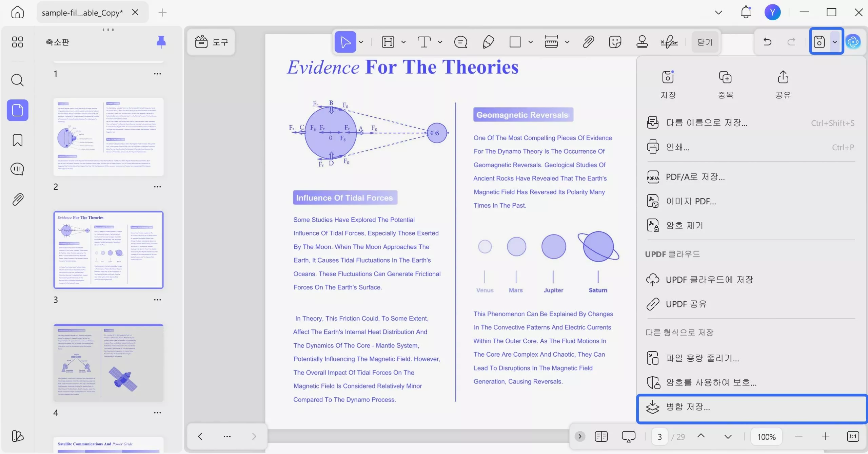
Task: Select the rectangle shape tool
Action: click(515, 42)
